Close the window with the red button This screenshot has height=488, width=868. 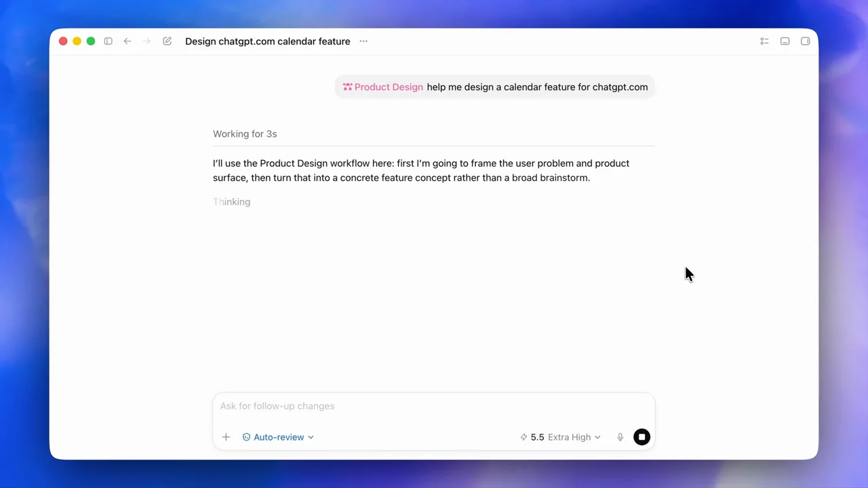tap(63, 41)
